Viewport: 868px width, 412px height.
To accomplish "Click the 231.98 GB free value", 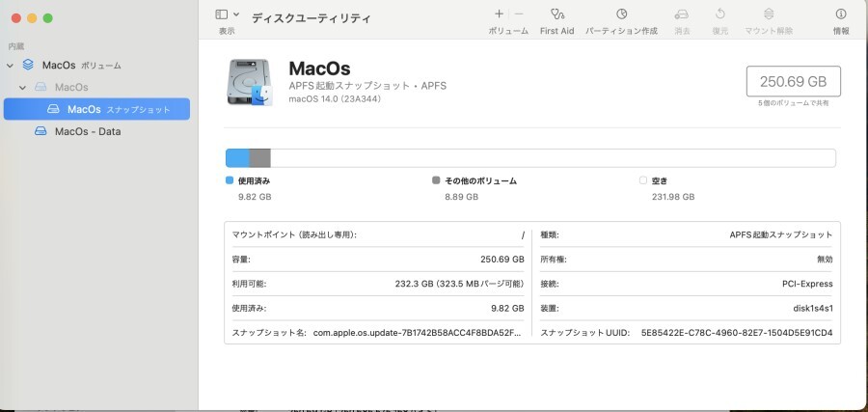I will pyautogui.click(x=673, y=197).
